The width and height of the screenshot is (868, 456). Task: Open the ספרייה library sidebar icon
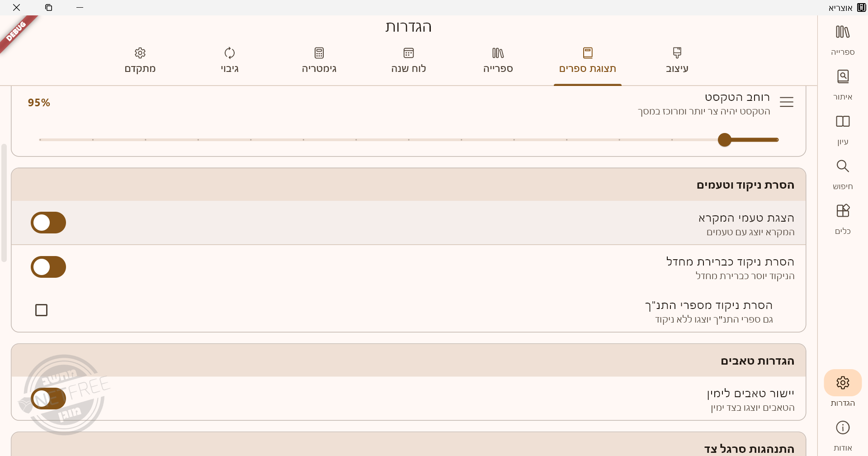pyautogui.click(x=842, y=39)
